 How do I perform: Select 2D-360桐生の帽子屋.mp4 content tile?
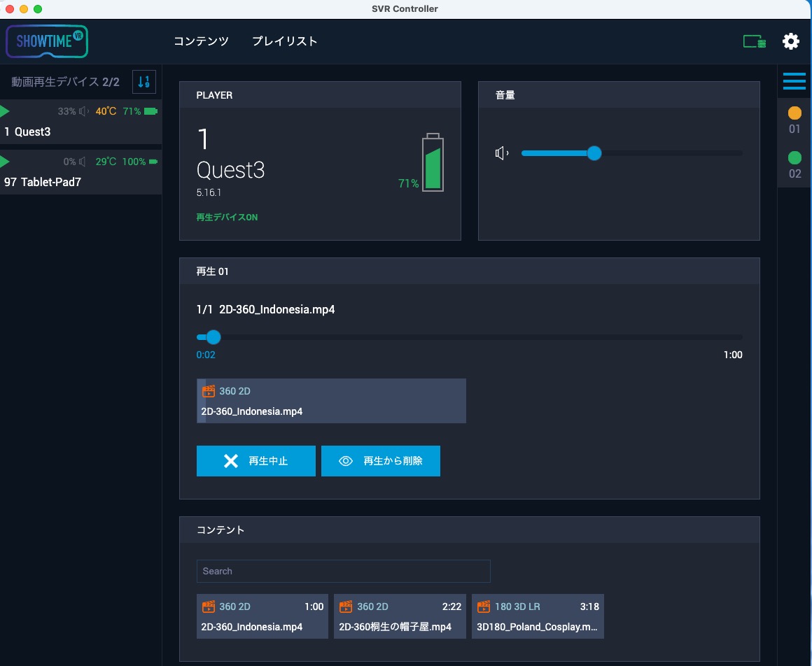pos(400,616)
